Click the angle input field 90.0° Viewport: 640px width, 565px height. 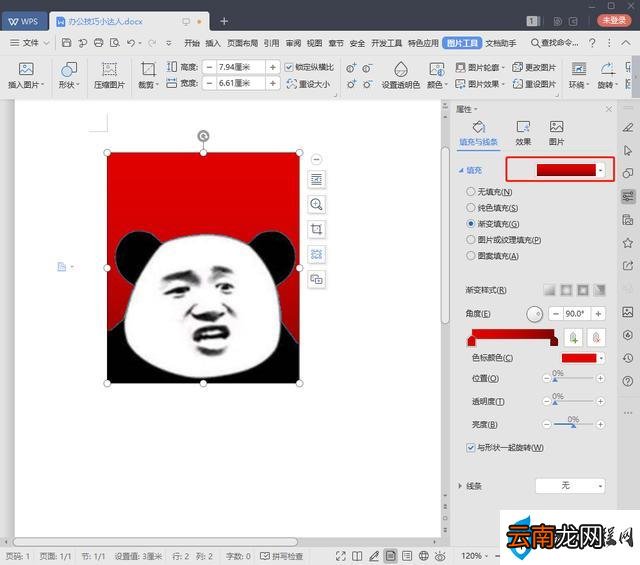click(x=577, y=314)
